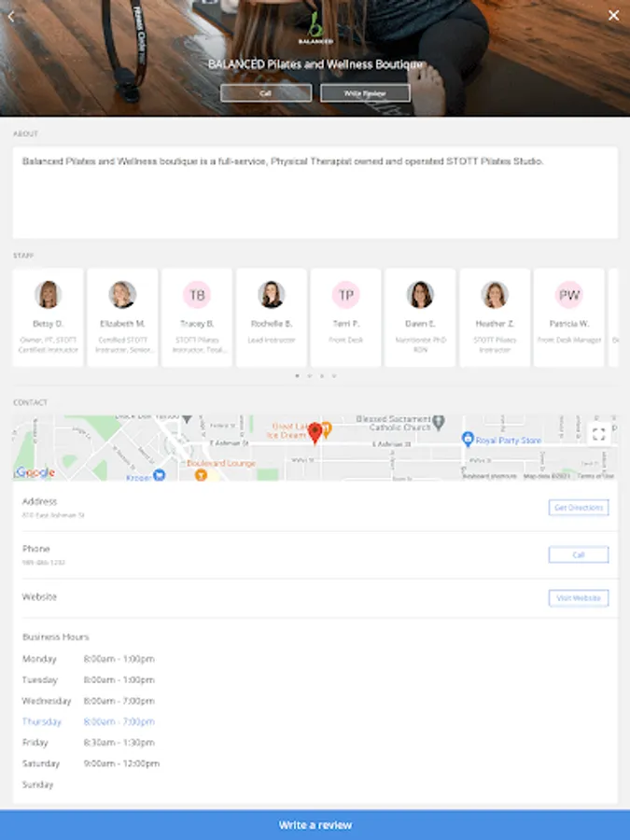Click Royal Party Store map marker
Screen dimensions: 630x840
(x=468, y=439)
